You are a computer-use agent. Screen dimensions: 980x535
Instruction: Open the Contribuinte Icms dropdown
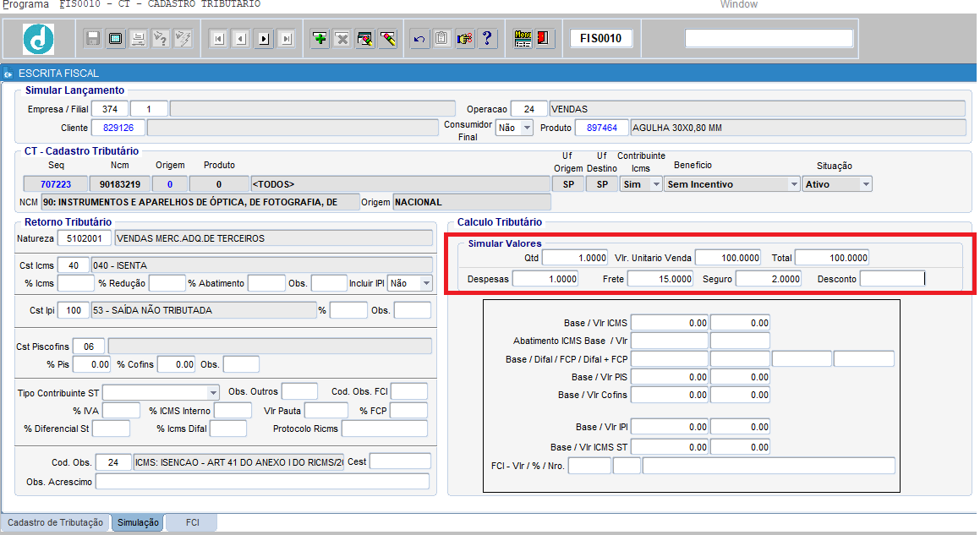tap(656, 184)
